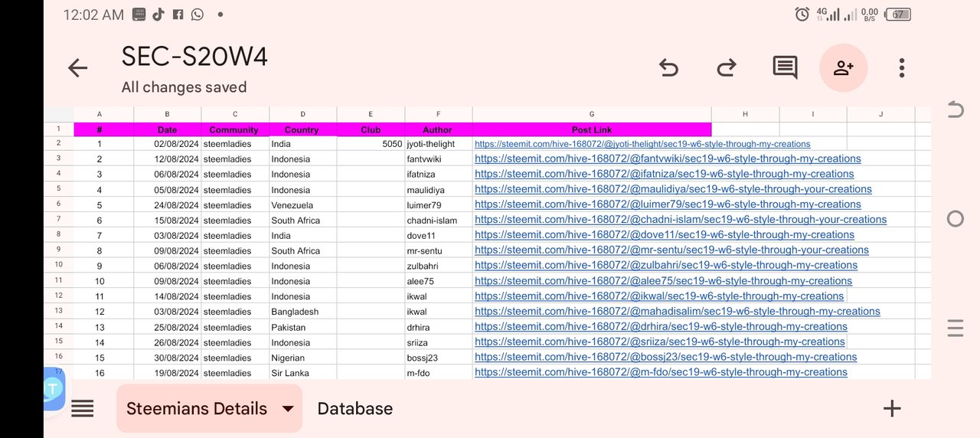Open the mahadisalim post link
Screen dimensions: 980x438
click(x=678, y=312)
